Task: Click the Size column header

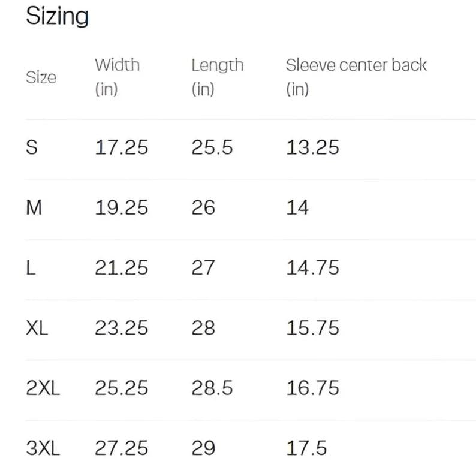Action: point(41,77)
